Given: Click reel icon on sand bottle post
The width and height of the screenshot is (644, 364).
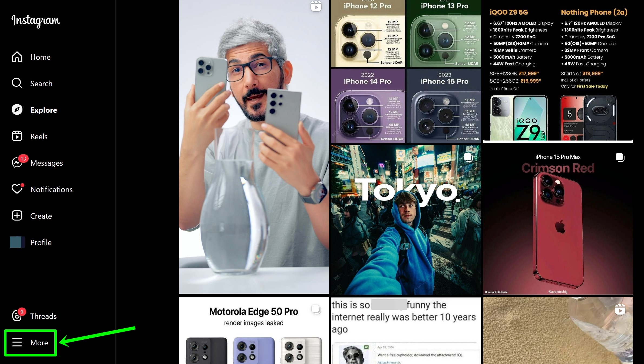Looking at the screenshot, I should 620,309.
